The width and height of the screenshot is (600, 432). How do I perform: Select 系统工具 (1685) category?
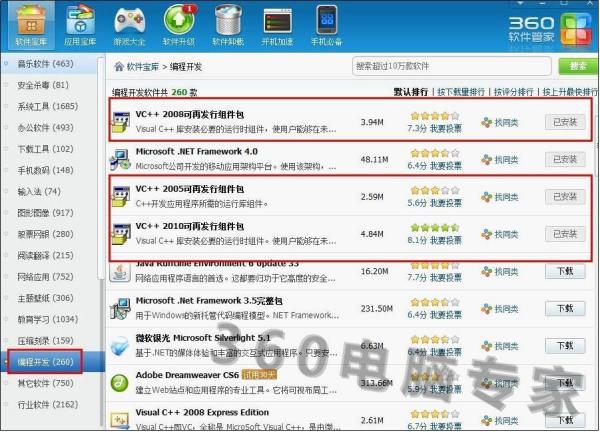[47, 106]
